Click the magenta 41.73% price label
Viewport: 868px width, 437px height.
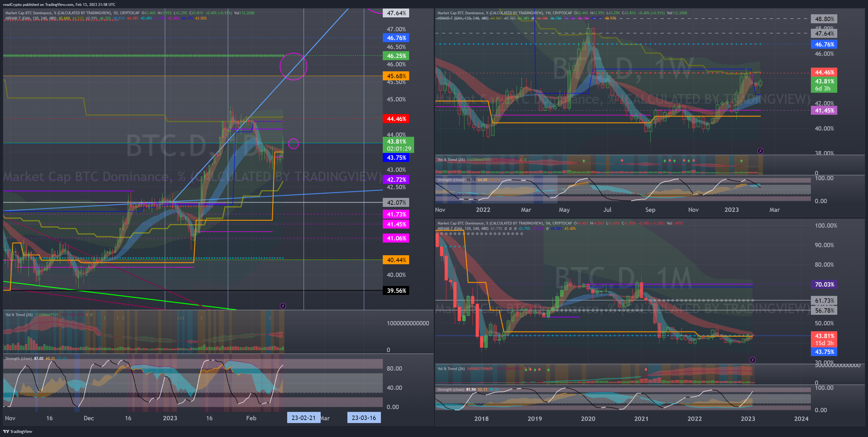pyautogui.click(x=396, y=214)
